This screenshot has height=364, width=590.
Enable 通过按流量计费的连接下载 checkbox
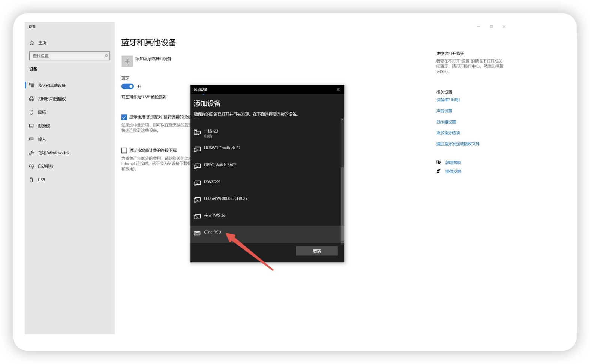tap(124, 151)
